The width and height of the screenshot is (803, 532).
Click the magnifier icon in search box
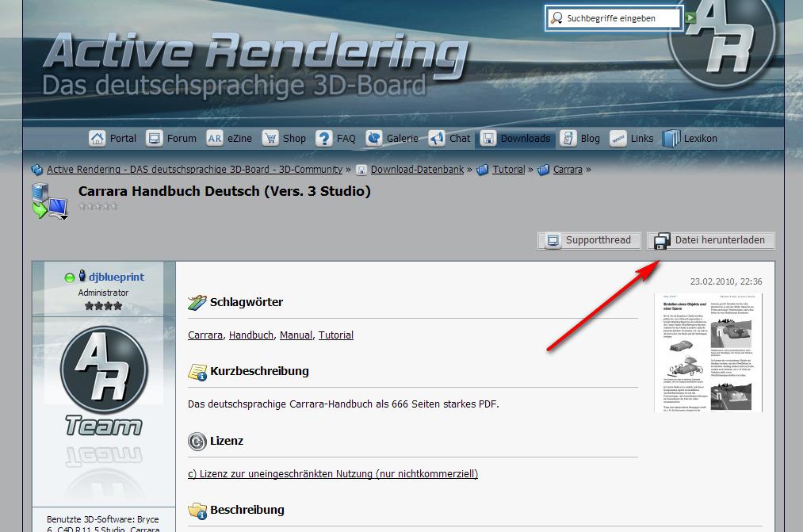(556, 18)
